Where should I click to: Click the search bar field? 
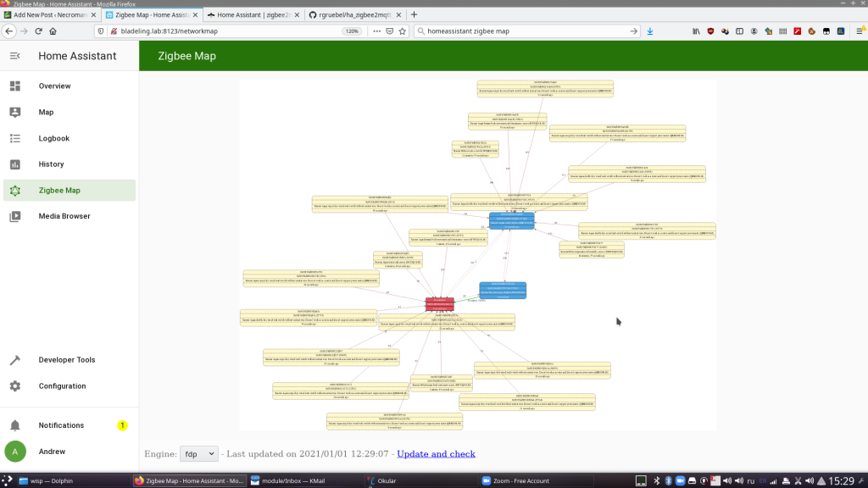(526, 31)
